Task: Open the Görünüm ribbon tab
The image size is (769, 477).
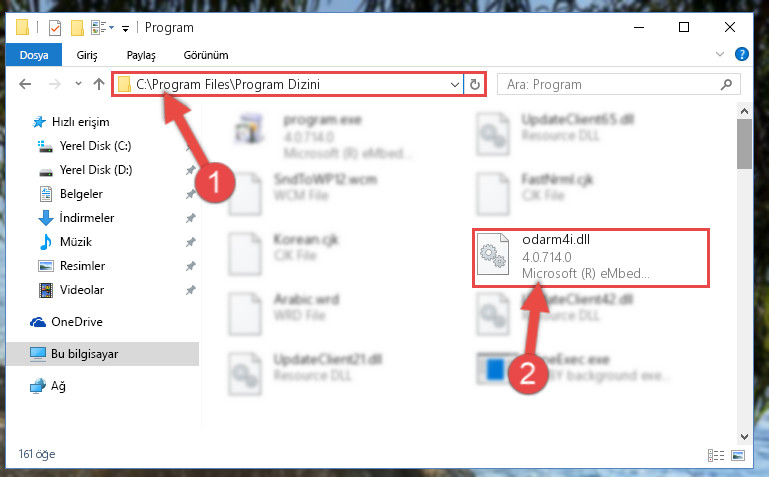Action: 206,55
